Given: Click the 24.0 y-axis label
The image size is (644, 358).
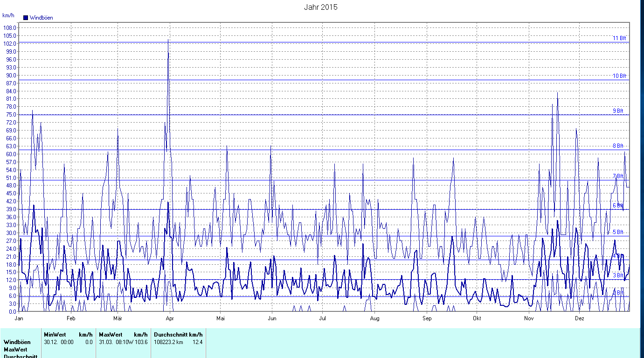Looking at the screenshot, I should 11,249.
